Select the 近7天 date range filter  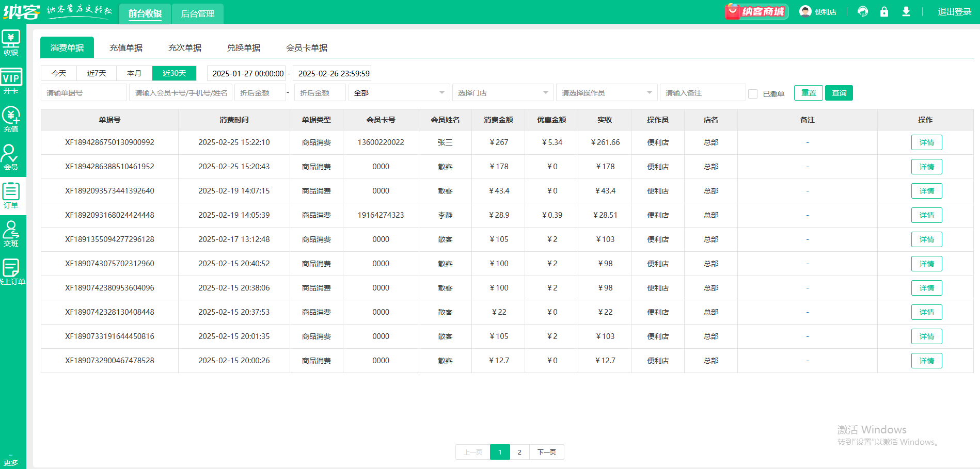coord(97,73)
